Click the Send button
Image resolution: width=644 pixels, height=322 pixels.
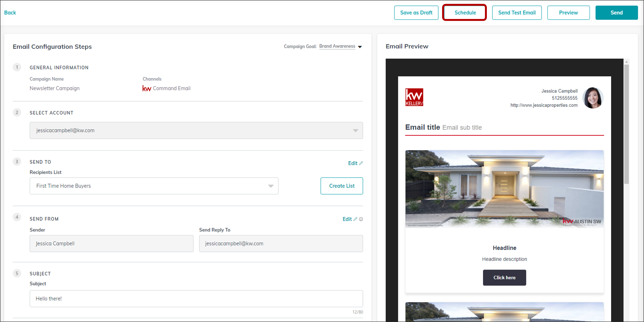pyautogui.click(x=616, y=13)
